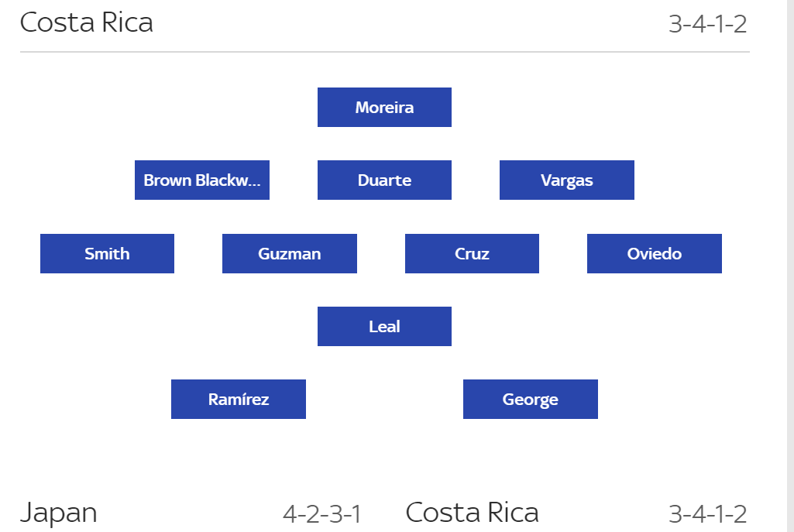Select the truncated Brown Blackw... player box
794x532 pixels.
coord(202,180)
